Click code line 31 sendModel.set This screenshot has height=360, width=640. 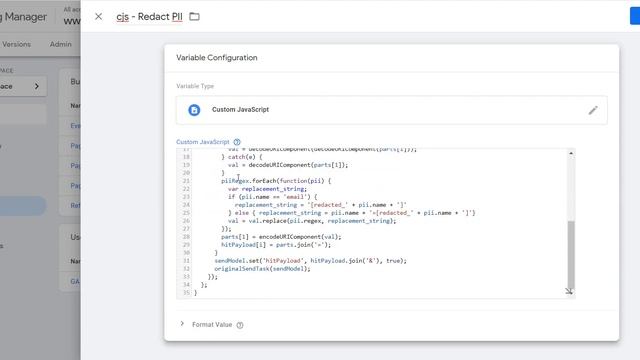click(x=311, y=260)
